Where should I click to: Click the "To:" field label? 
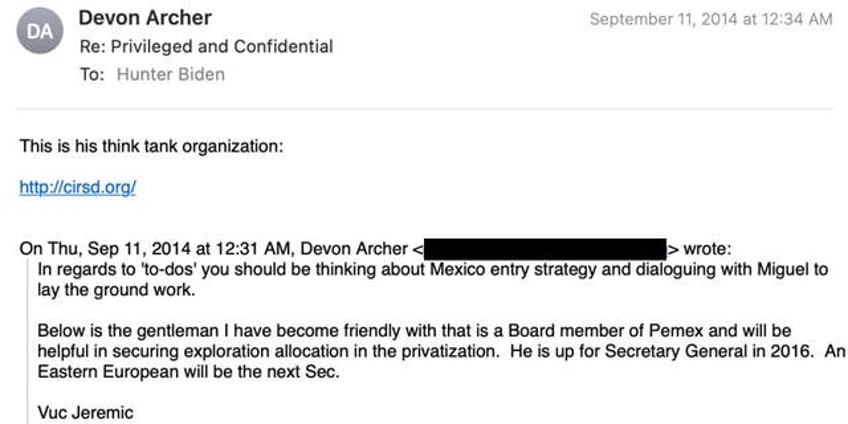click(92, 74)
